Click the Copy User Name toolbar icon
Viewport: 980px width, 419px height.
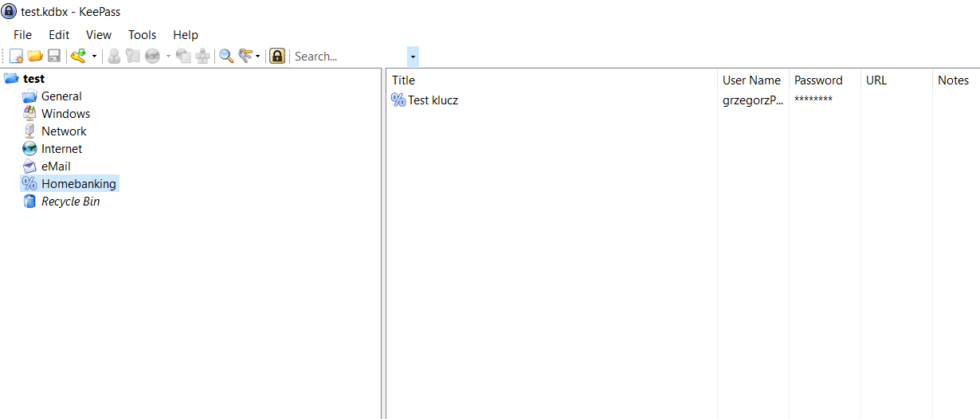point(114,56)
